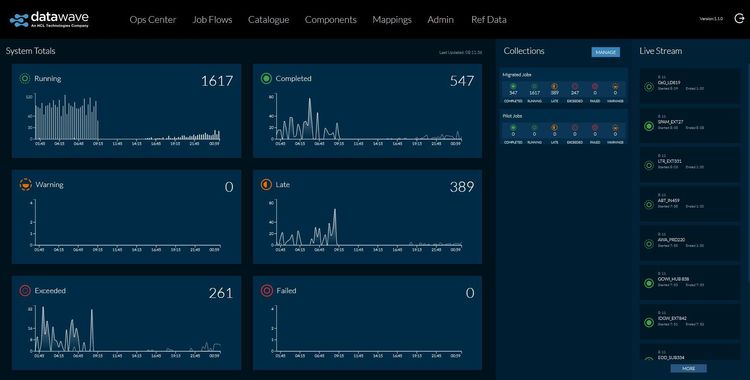Click the status icon of GIO_LD819 job
Image resolution: width=750 pixels, height=380 pixels.
click(649, 87)
